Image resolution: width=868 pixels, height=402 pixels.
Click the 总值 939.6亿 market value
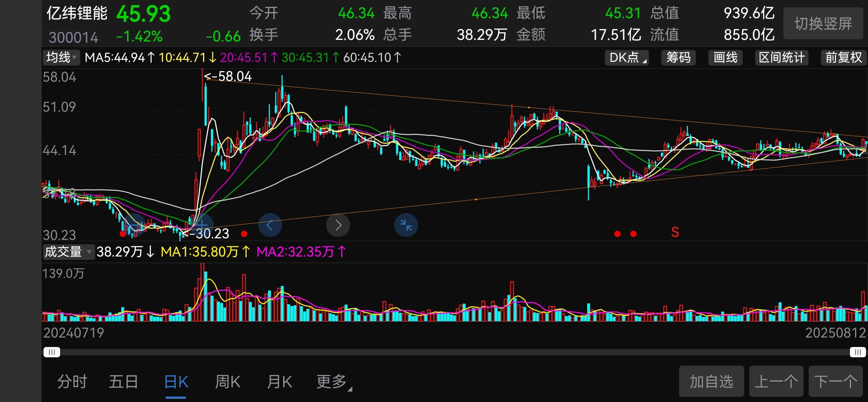point(749,13)
